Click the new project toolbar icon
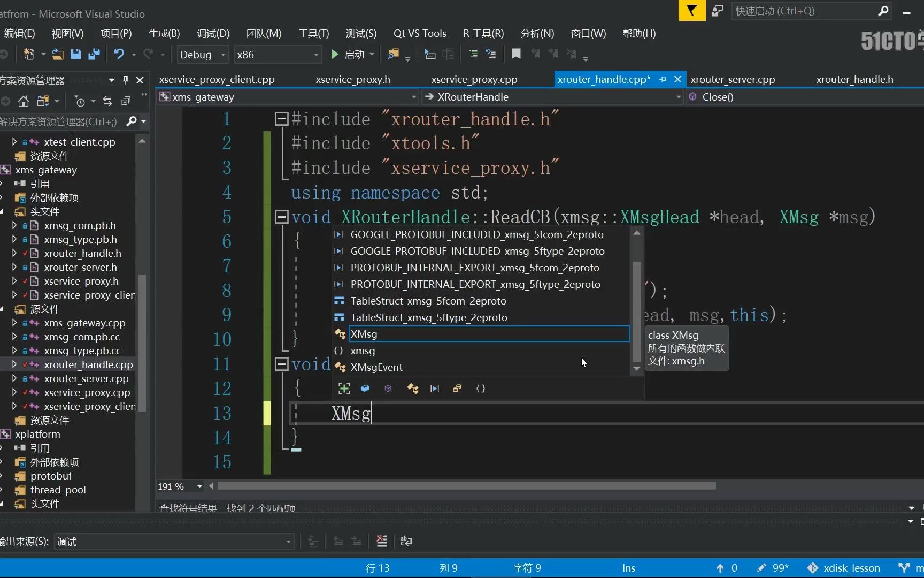Image resolution: width=924 pixels, height=578 pixels. click(x=29, y=54)
